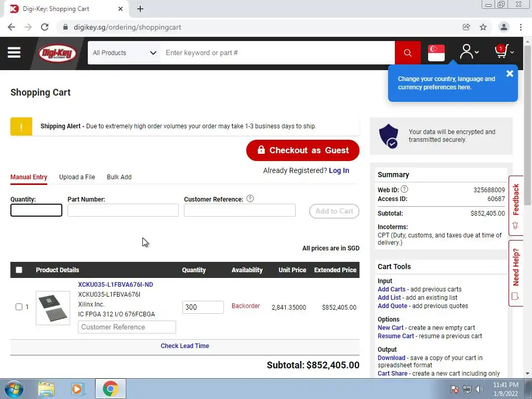The image size is (532, 399).
Task: Click the Part Number field
Action: tap(123, 210)
